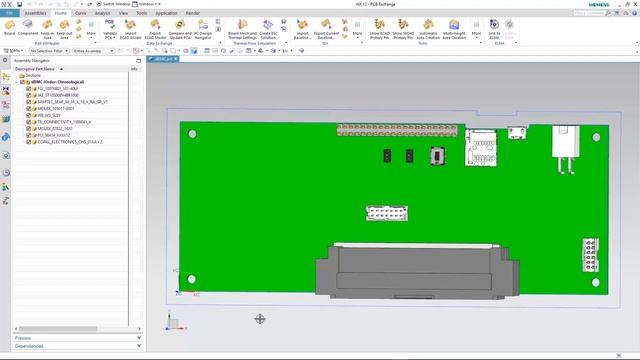Show ECAD Primary Pin
The height and width of the screenshot is (360, 640).
[380, 29]
